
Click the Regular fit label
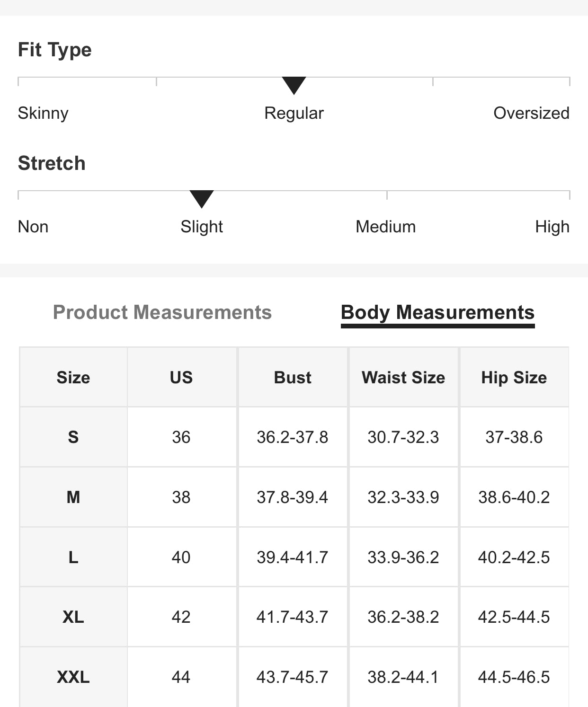tap(294, 113)
